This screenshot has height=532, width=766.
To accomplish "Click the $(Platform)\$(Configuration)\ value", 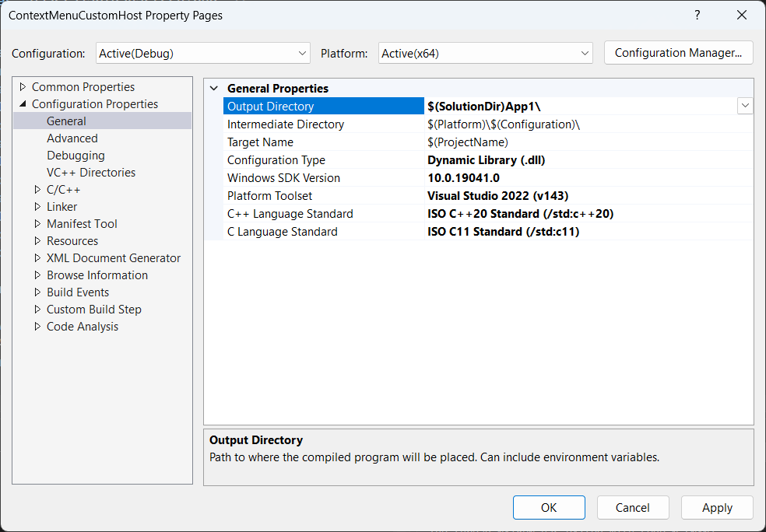I will pyautogui.click(x=504, y=124).
